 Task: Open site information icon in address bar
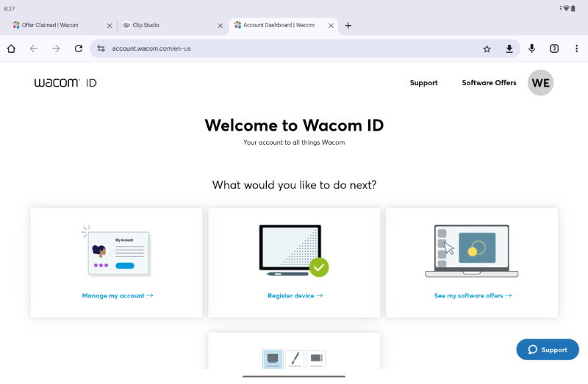pos(101,48)
